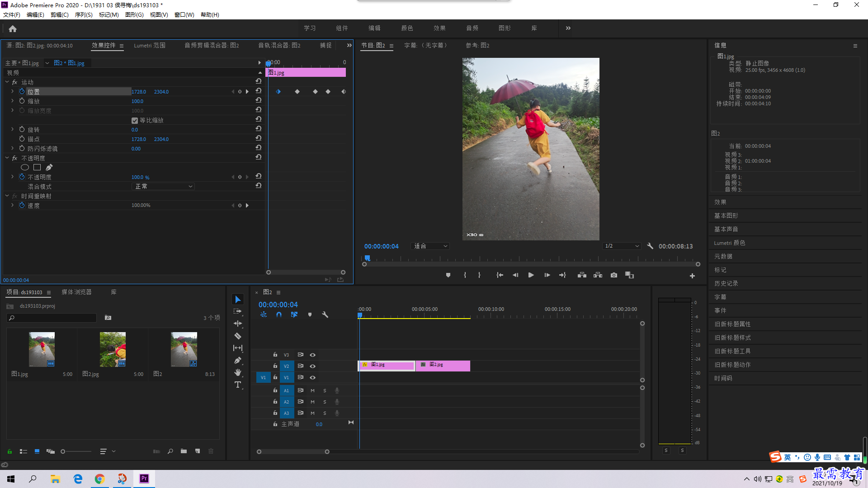
Task: Switch Project panel to list view
Action: pos(24,451)
